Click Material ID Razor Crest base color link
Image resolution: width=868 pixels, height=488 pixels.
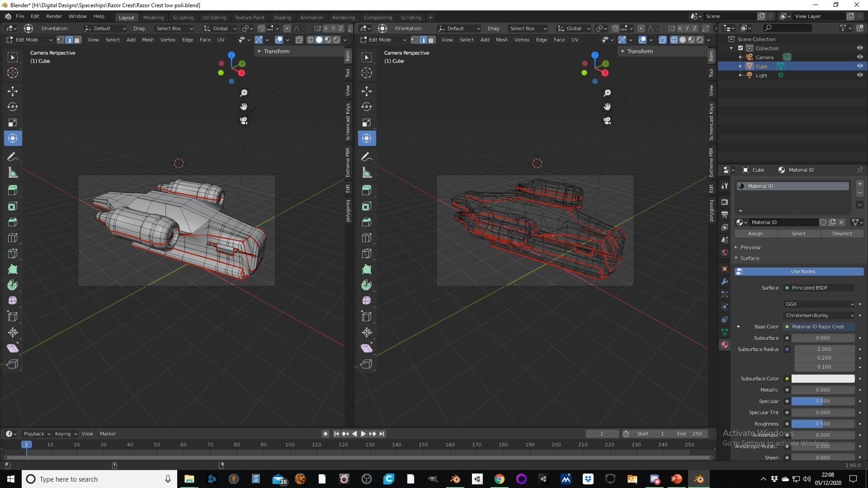pos(819,327)
